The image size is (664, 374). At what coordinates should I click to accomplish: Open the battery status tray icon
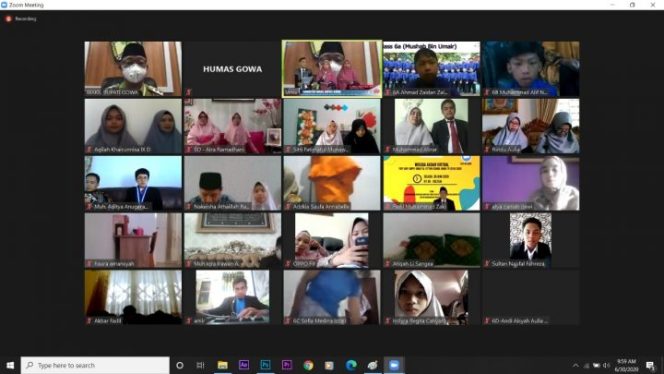596,366
